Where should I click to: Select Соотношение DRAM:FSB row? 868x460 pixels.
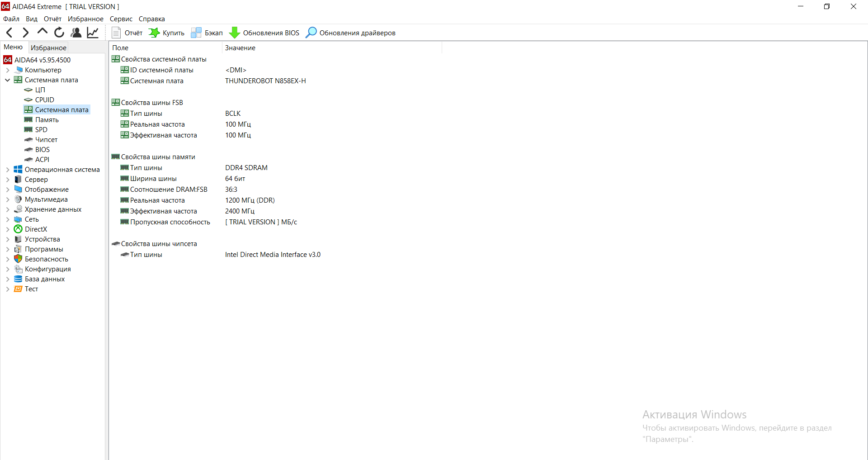[179, 190]
